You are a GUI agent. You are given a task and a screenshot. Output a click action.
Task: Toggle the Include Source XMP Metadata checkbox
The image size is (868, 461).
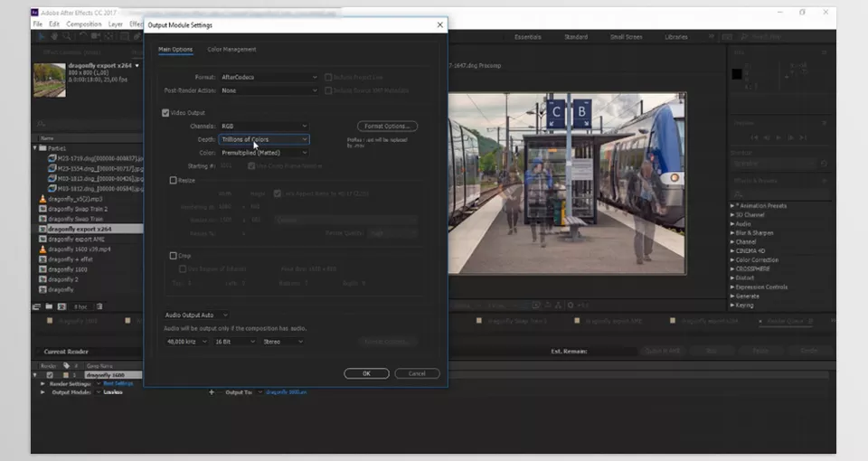click(328, 90)
